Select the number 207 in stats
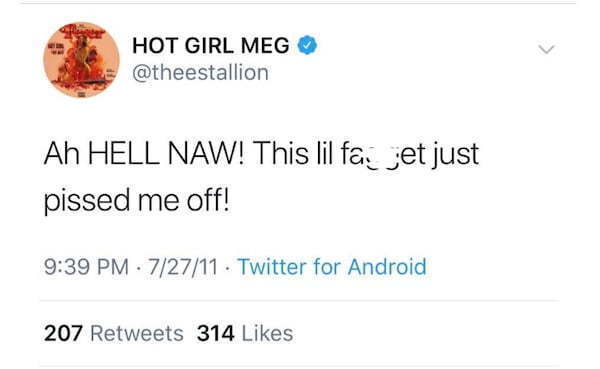Viewport: 600px width, 369px height. point(63,333)
